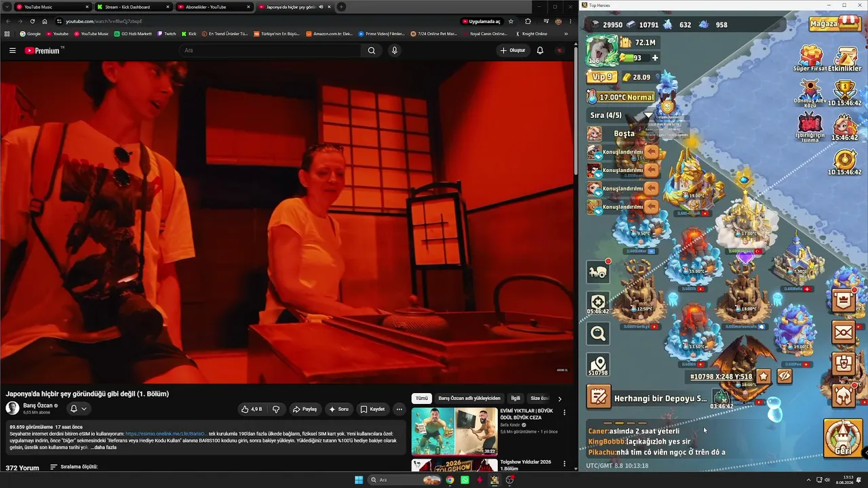
Task: Switch to Stream - Kick Dashboard tab
Action: pyautogui.click(x=132, y=7)
